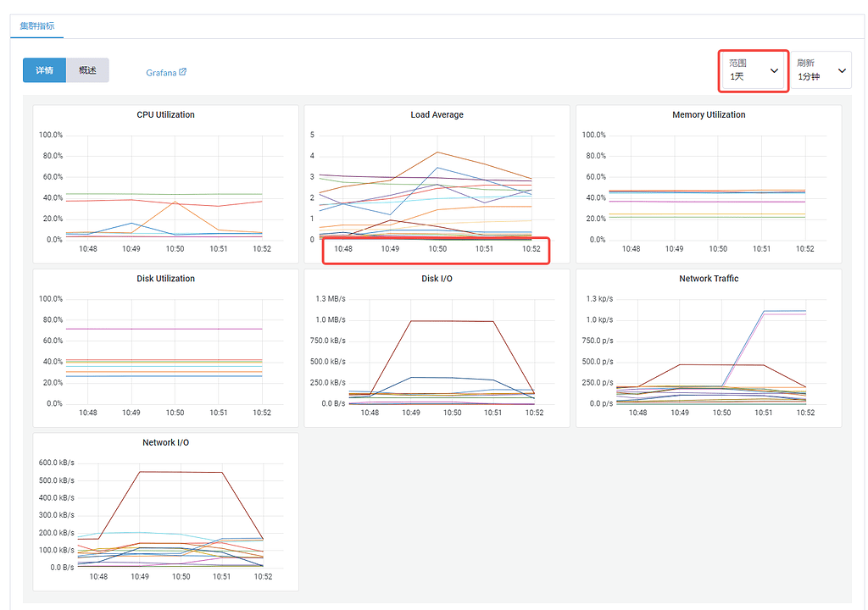The image size is (868, 610).
Task: Open Grafana via its link
Action: (161, 71)
